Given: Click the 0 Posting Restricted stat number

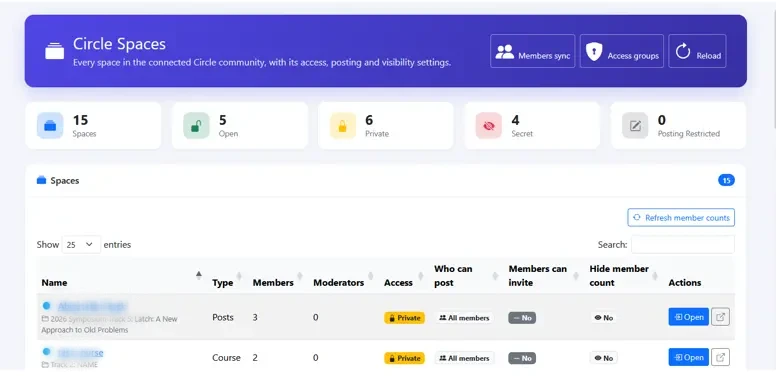Looking at the screenshot, I should pyautogui.click(x=662, y=120).
